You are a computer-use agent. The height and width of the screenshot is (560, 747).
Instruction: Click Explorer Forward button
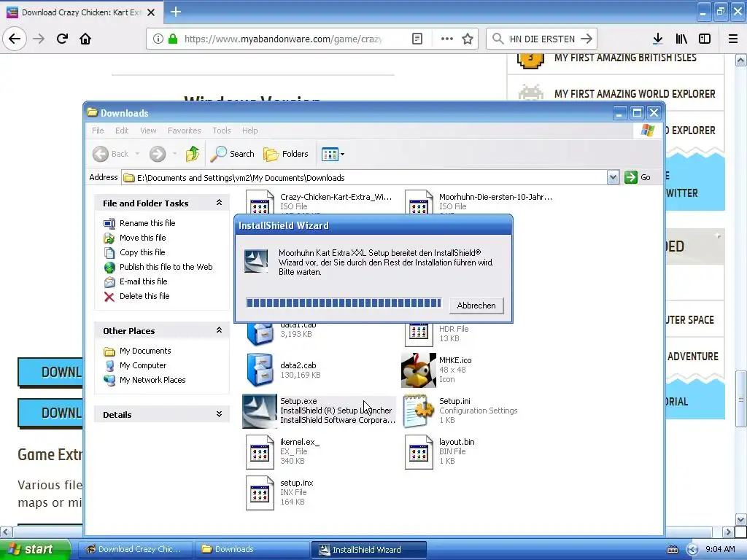[158, 154]
